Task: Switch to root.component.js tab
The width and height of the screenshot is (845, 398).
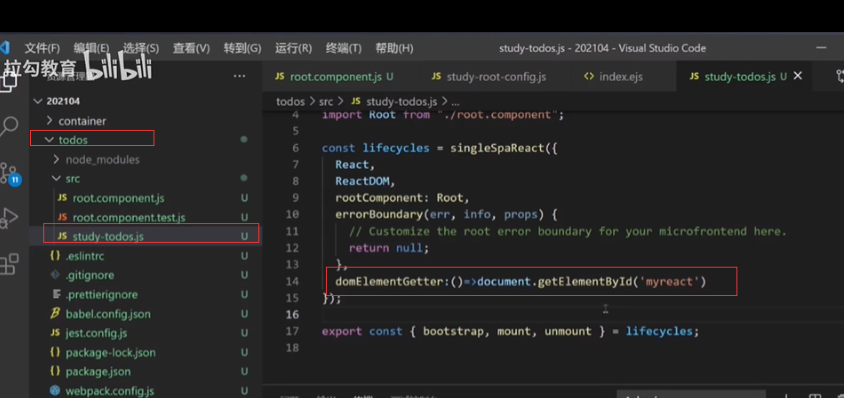Action: (334, 76)
